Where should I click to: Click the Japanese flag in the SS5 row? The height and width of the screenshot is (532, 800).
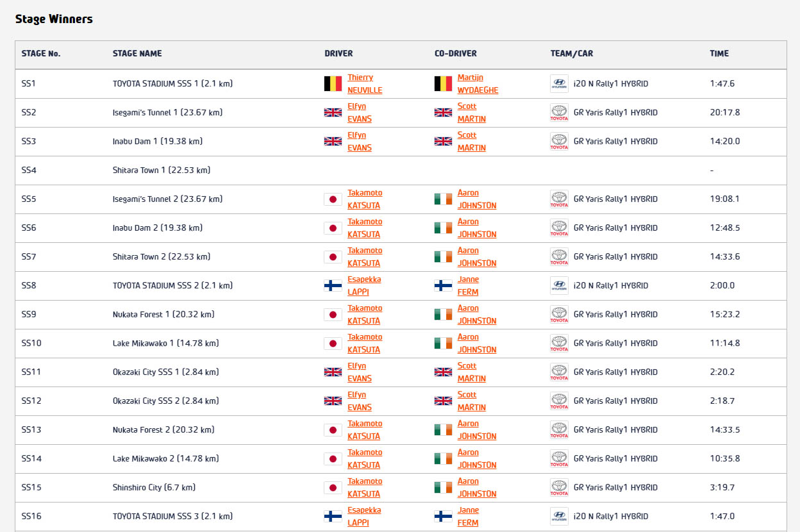click(x=333, y=199)
